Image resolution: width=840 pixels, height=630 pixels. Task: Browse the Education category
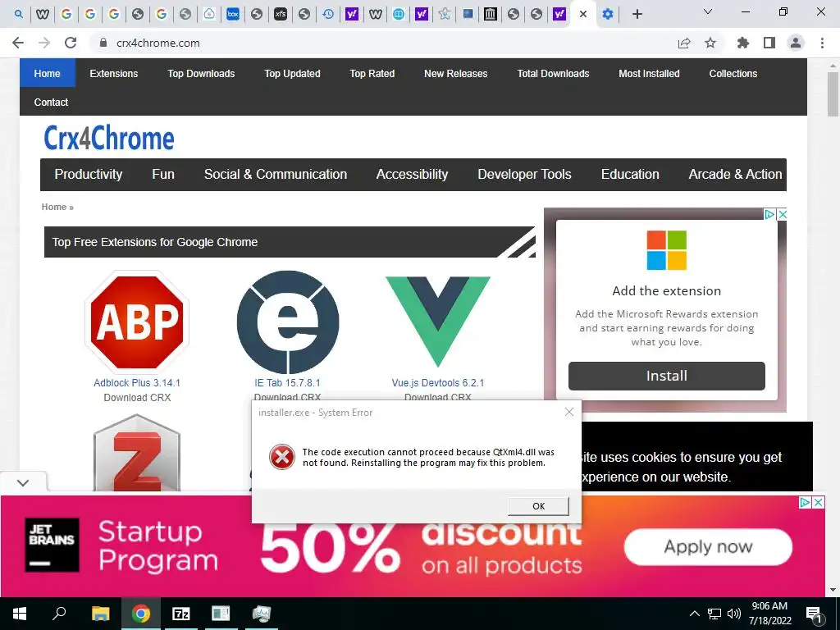tap(630, 174)
